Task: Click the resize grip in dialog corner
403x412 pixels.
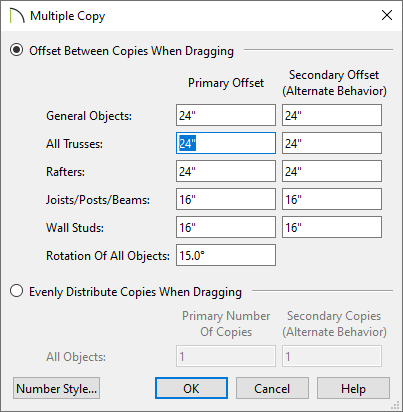Action: tap(395, 405)
